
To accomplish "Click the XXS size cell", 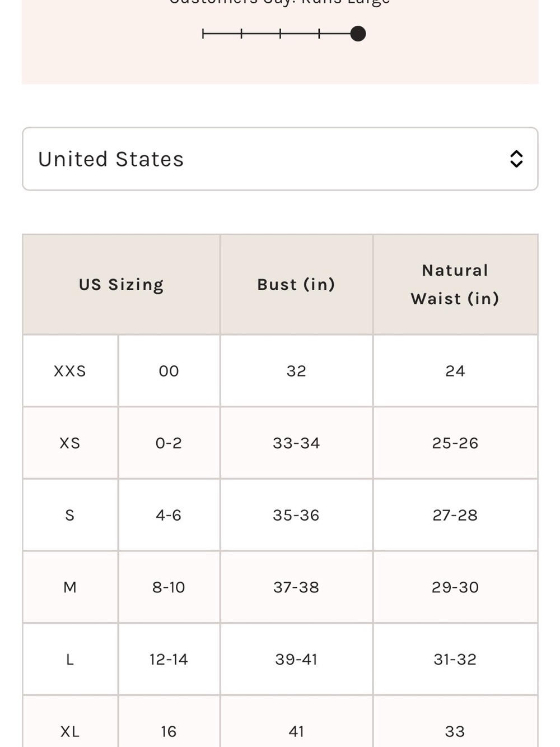I will click(x=70, y=371).
